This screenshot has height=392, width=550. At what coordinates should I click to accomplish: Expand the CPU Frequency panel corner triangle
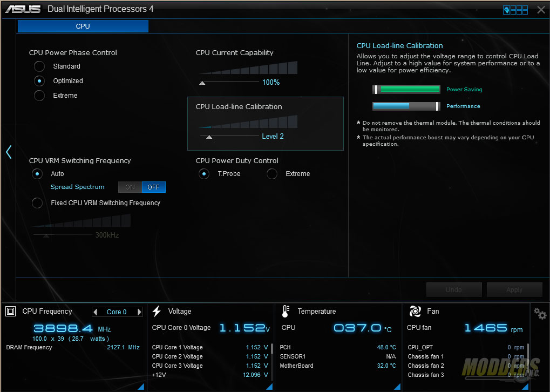[141, 387]
